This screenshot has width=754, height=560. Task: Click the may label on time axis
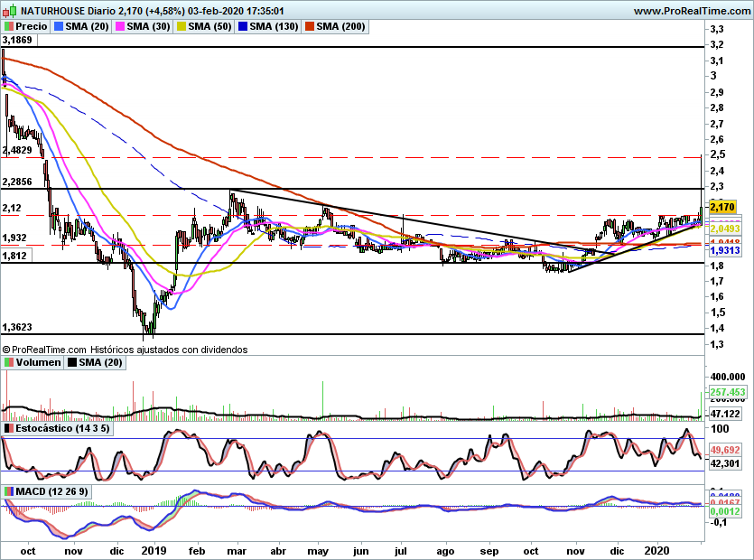pyautogui.click(x=318, y=551)
